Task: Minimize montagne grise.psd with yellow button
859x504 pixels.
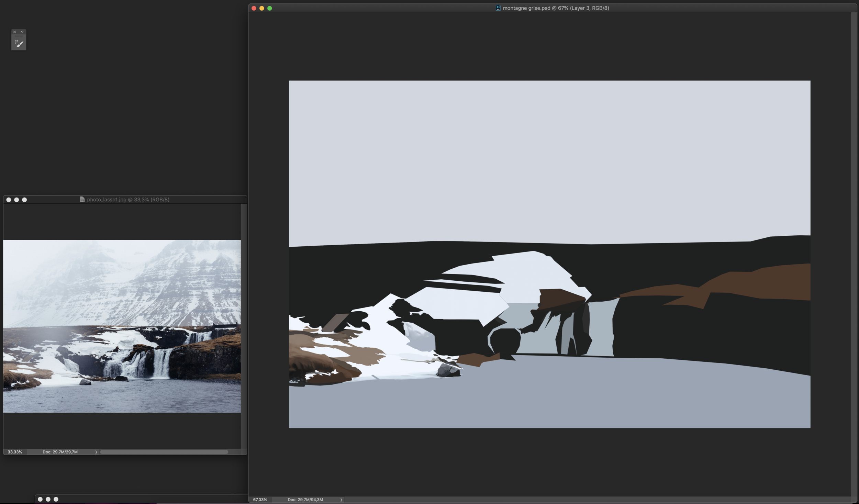Action: (x=262, y=8)
